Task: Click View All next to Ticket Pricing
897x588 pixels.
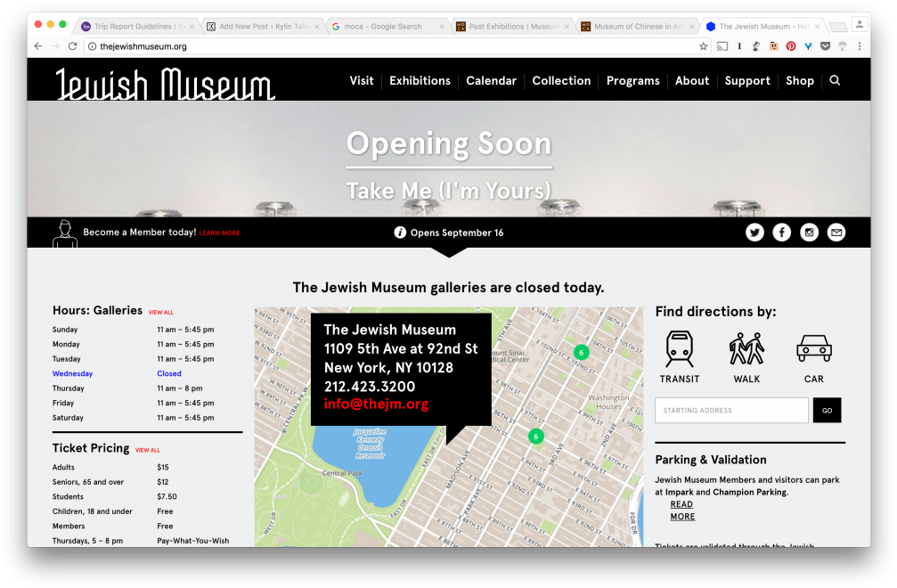Action: click(x=148, y=450)
